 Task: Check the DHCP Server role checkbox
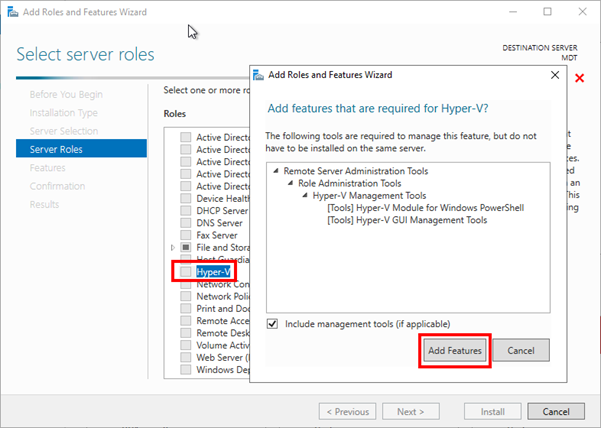pos(186,211)
